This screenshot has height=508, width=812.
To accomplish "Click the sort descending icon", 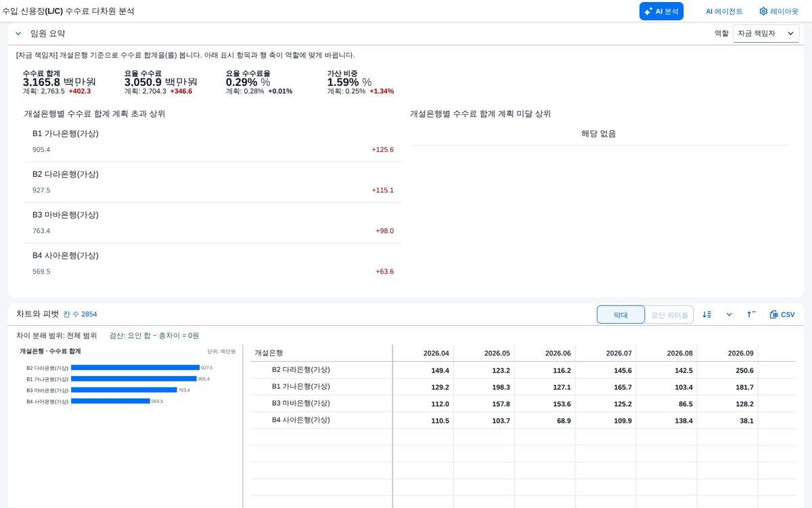I will pyautogui.click(x=707, y=314).
